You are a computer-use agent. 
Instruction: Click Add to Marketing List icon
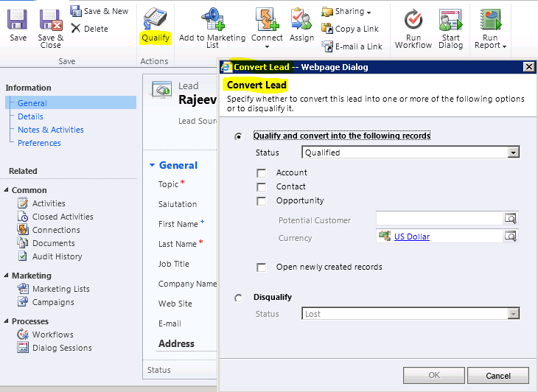212,19
